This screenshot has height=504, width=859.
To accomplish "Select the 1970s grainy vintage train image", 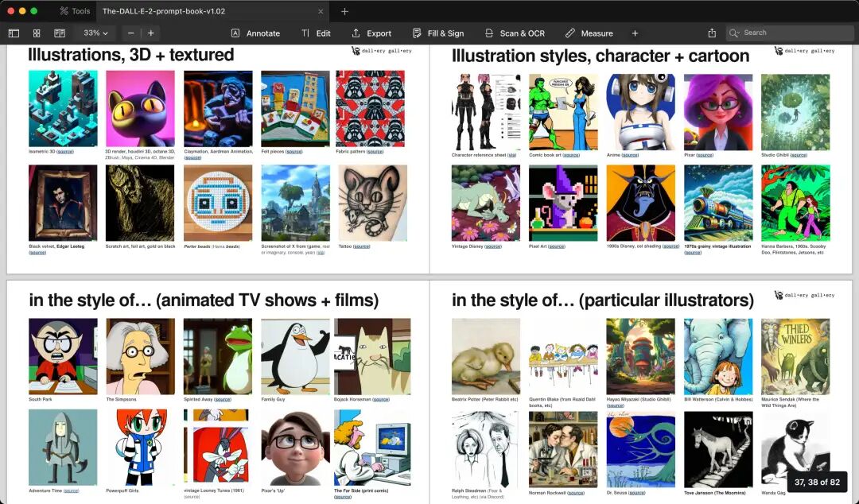I will point(718,204).
